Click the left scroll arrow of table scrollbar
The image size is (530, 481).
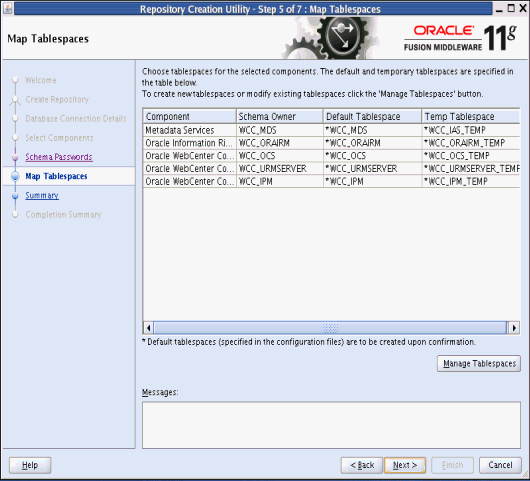(x=148, y=328)
